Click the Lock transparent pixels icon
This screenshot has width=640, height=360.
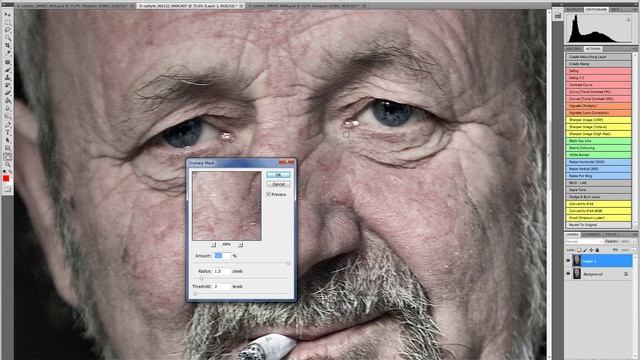pos(579,250)
